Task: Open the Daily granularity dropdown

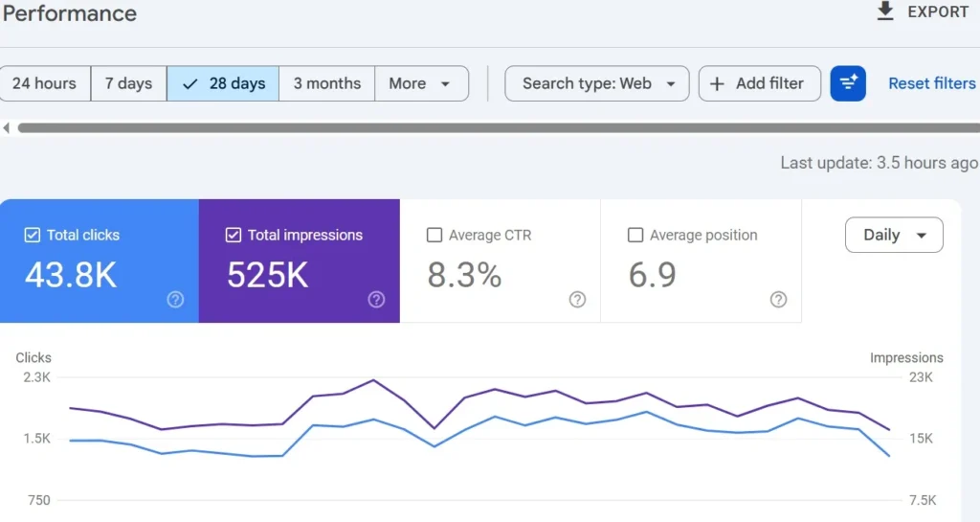Action: (894, 235)
